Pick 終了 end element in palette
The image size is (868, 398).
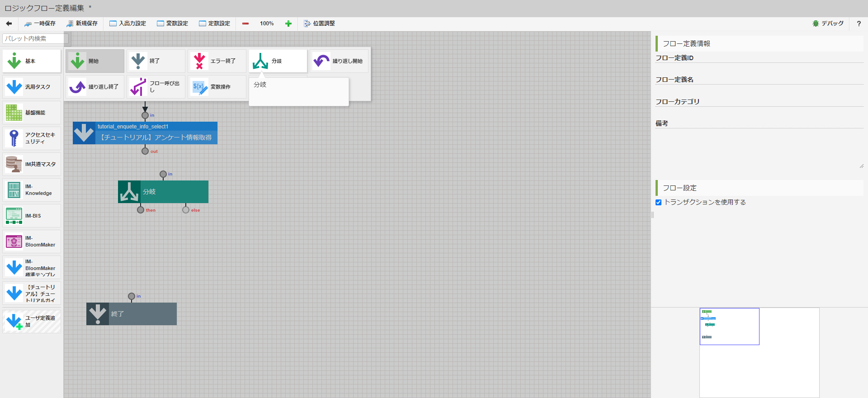(x=156, y=61)
